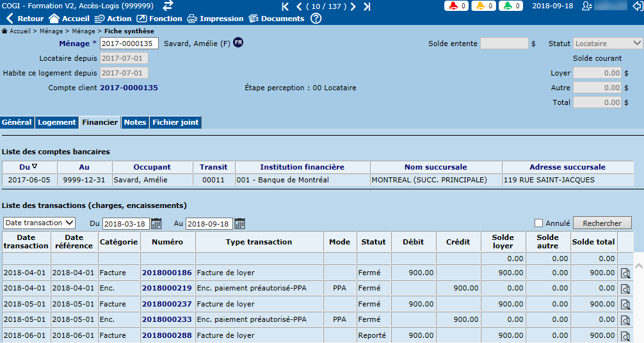Jump to last record arrow icon

coord(367,6)
